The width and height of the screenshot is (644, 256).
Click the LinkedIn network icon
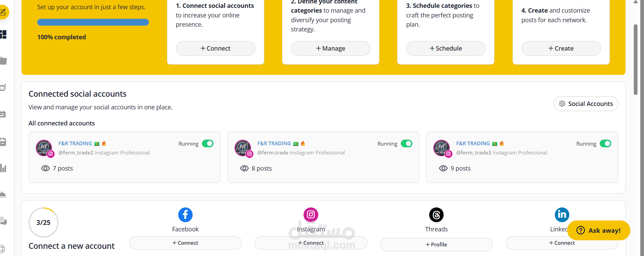click(562, 215)
